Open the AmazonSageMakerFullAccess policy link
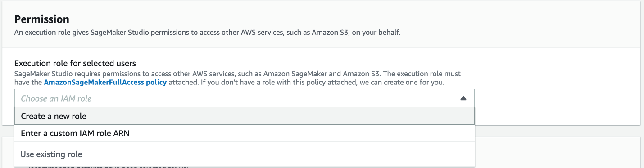 [x=105, y=83]
